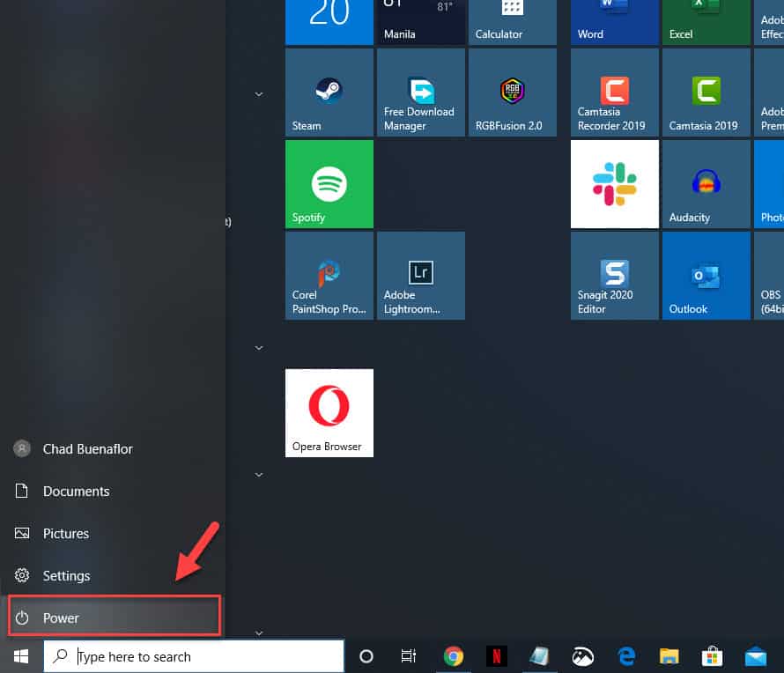The width and height of the screenshot is (784, 673).
Task: Launch Microsoft Edge from the taskbar
Action: (625, 656)
